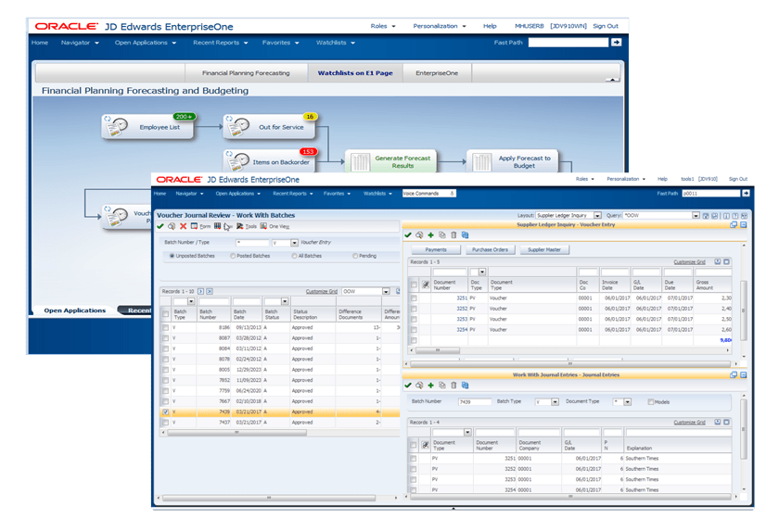779x532 pixels.
Task: Click Copy icon in Journal Entries toolbar
Action: [x=442, y=386]
